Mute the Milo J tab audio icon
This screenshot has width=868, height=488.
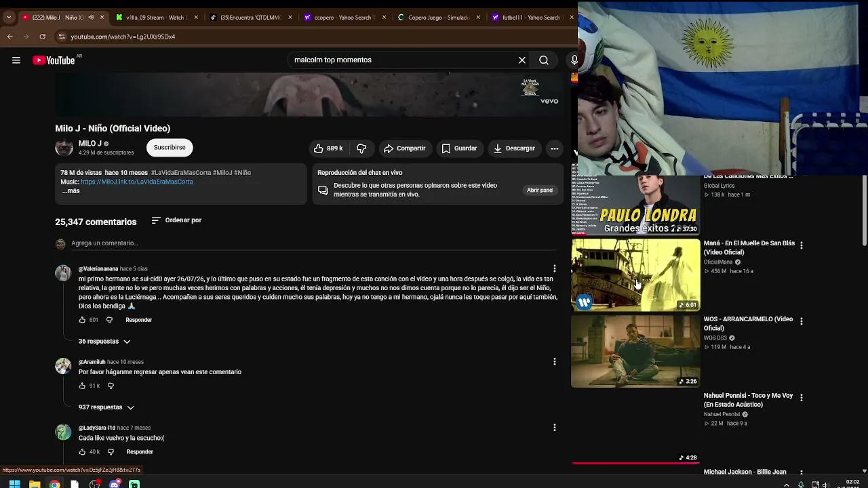pyautogui.click(x=92, y=18)
